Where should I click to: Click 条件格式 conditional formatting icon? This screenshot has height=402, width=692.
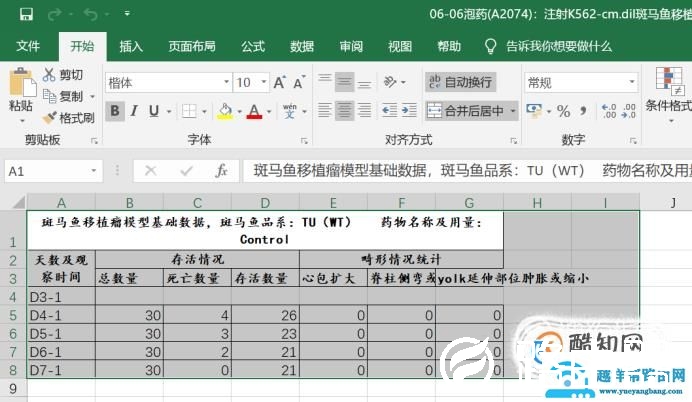pyautogui.click(x=669, y=82)
